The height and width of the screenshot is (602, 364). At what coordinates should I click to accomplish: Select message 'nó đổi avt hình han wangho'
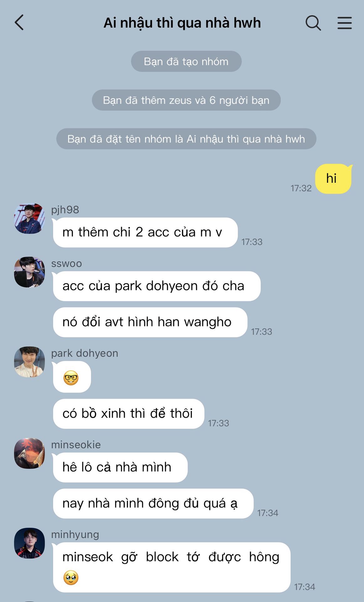(150, 322)
